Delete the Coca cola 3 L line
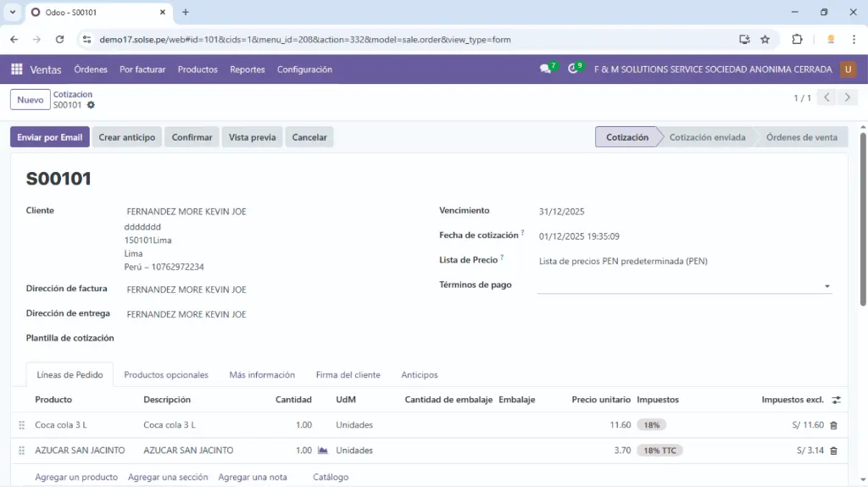The width and height of the screenshot is (868, 487). (x=833, y=425)
